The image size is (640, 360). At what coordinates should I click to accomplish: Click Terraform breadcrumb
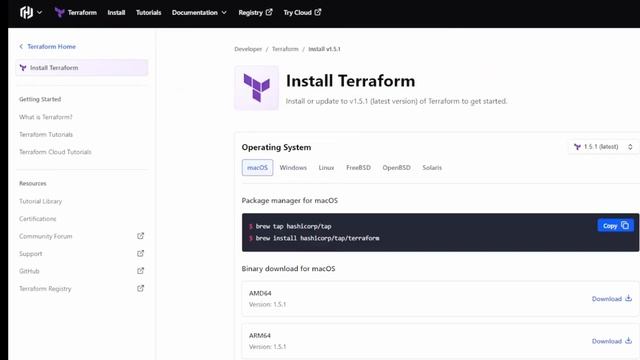[x=285, y=49]
